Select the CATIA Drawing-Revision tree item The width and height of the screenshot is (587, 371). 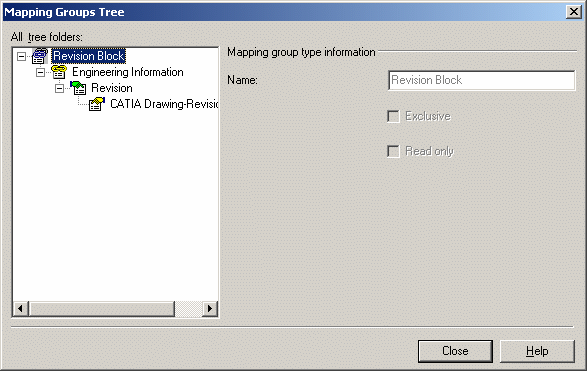pos(164,104)
